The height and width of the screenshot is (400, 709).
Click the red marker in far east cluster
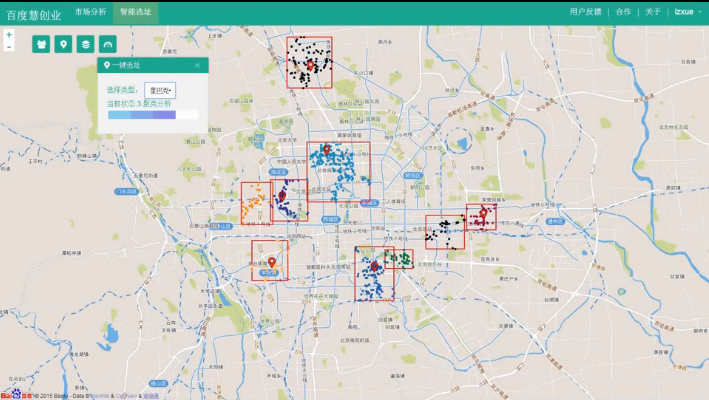(482, 213)
